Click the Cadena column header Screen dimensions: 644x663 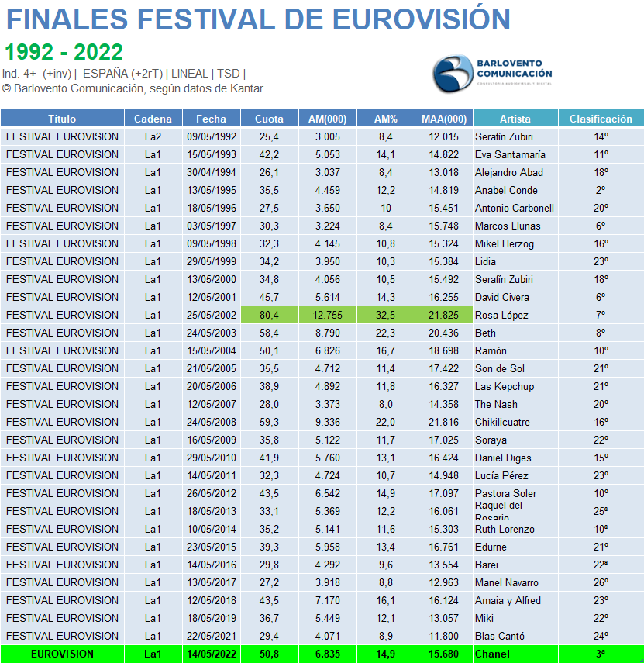pyautogui.click(x=153, y=119)
